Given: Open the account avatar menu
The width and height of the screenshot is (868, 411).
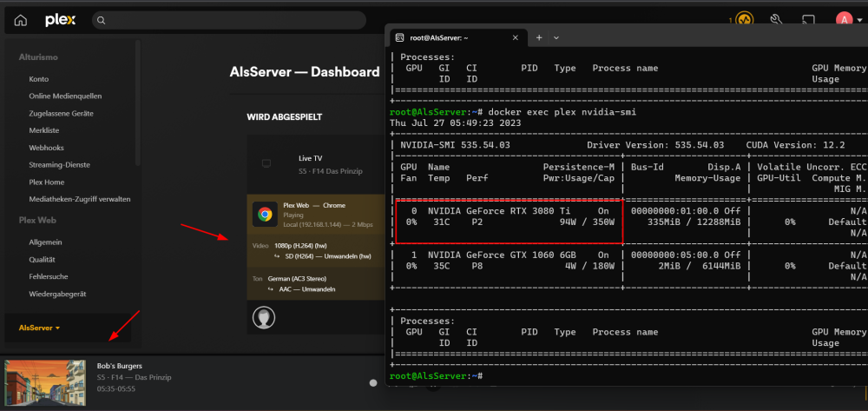Looking at the screenshot, I should 844,20.
